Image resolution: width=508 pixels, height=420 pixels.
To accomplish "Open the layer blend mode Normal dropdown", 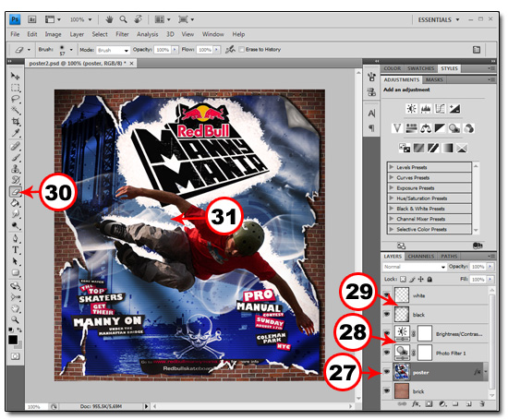I will pyautogui.click(x=415, y=267).
